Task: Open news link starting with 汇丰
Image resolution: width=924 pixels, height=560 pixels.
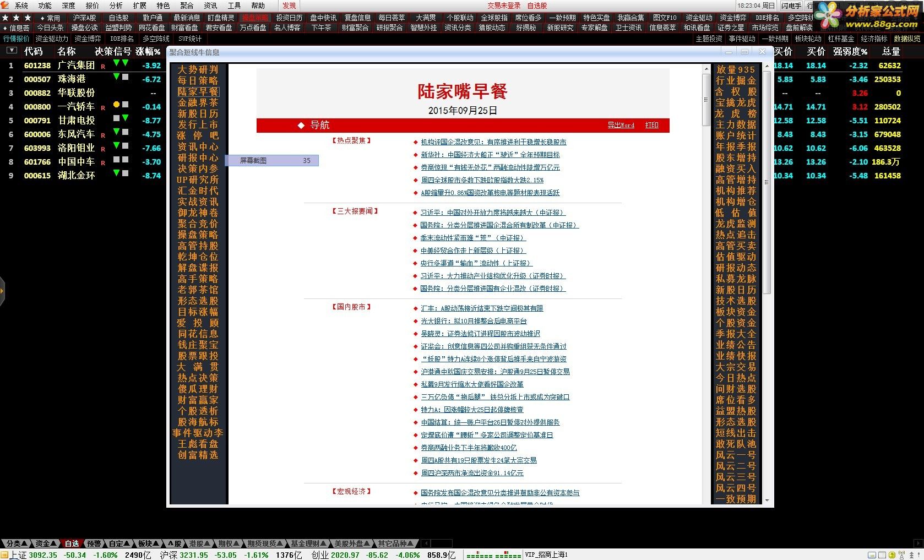Action: [482, 308]
